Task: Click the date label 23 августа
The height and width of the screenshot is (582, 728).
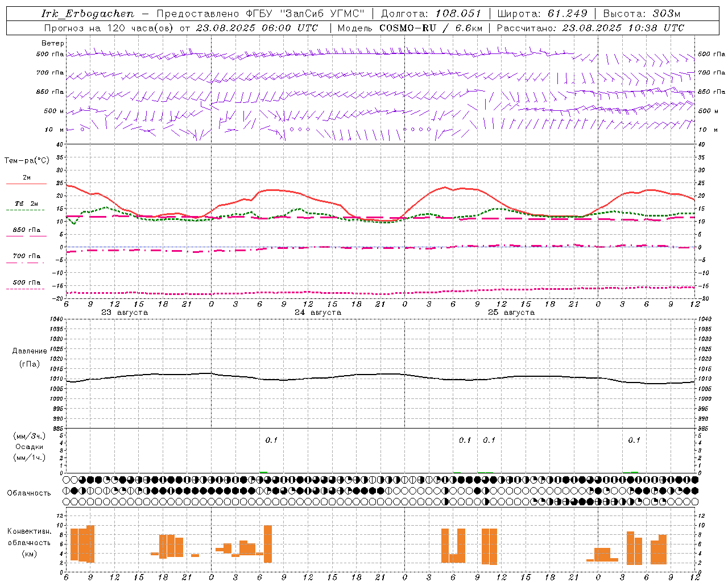Action: pos(125,313)
